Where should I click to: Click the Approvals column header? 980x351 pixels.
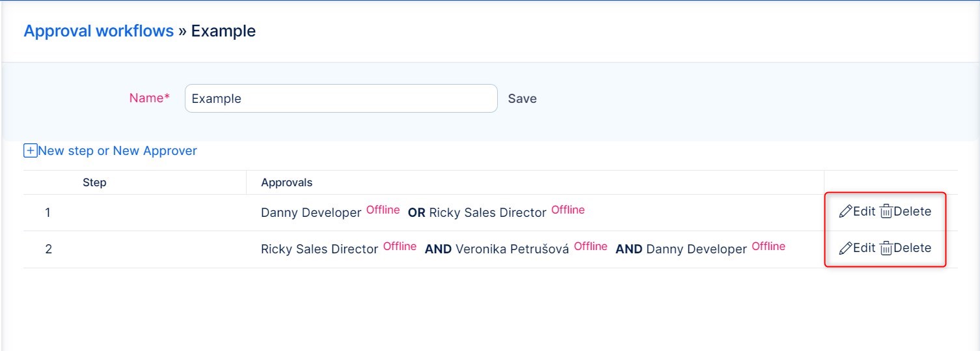pyautogui.click(x=286, y=182)
